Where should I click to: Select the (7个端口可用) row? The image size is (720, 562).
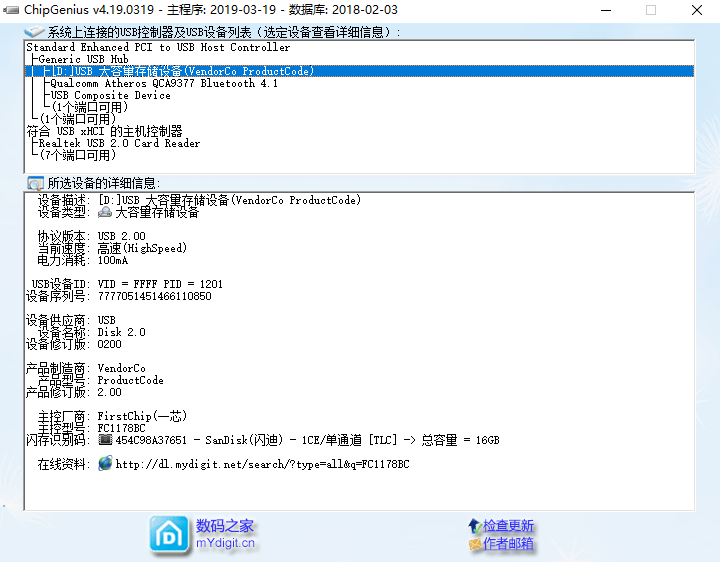click(78, 155)
